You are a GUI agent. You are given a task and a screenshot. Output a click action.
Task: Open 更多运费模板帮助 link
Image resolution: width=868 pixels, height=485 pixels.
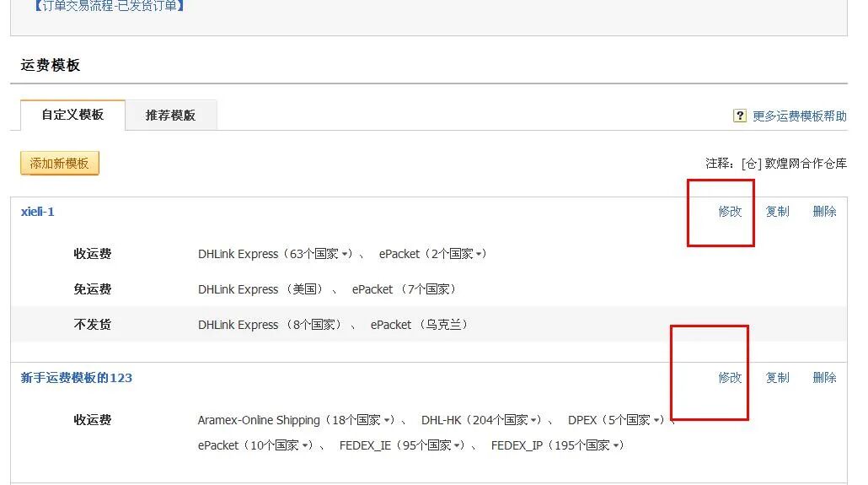800,116
